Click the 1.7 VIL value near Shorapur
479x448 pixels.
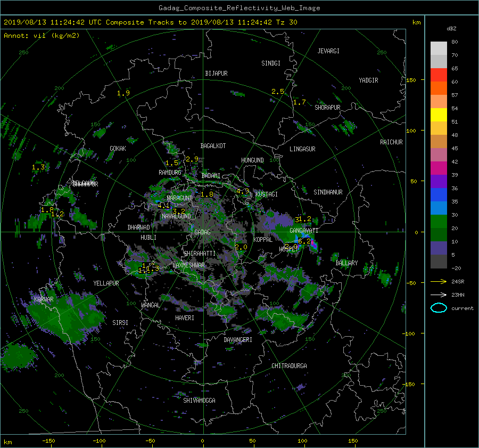(299, 102)
